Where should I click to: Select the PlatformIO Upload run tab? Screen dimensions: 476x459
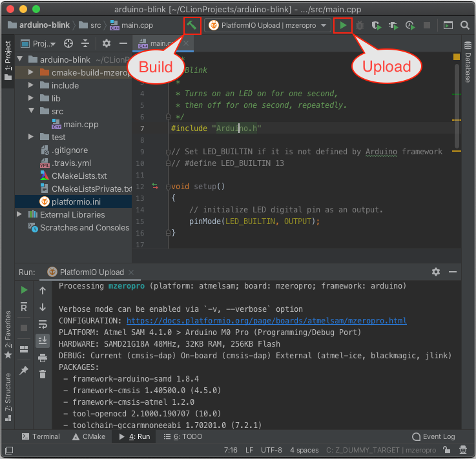point(90,272)
